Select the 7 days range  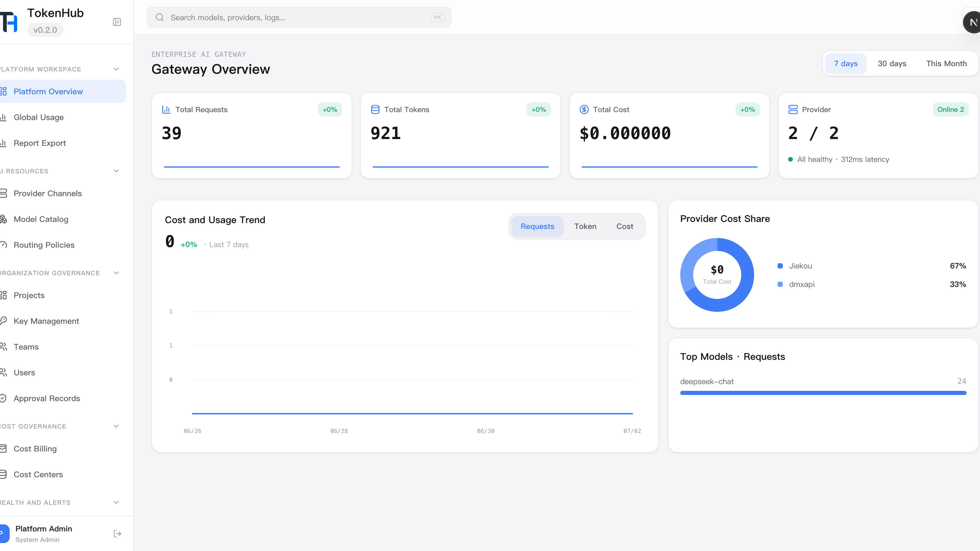(x=845, y=64)
